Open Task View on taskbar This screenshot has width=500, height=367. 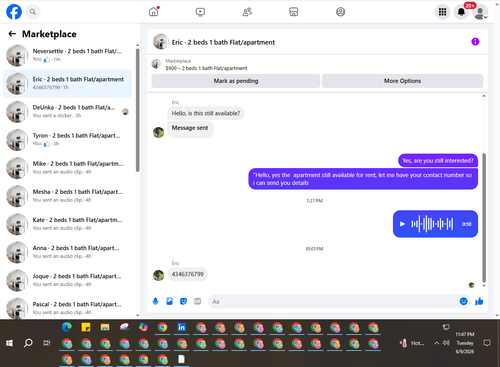pyautogui.click(x=47, y=343)
